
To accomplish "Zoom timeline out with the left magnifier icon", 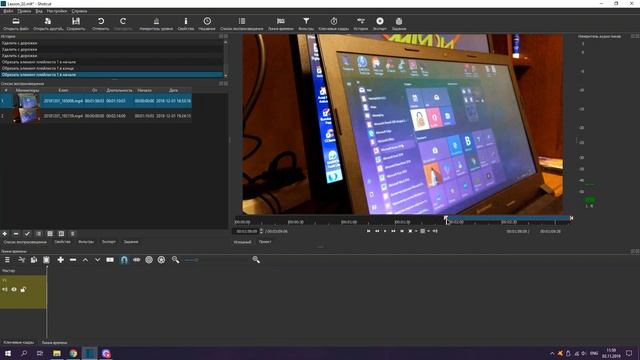I will coord(176,260).
